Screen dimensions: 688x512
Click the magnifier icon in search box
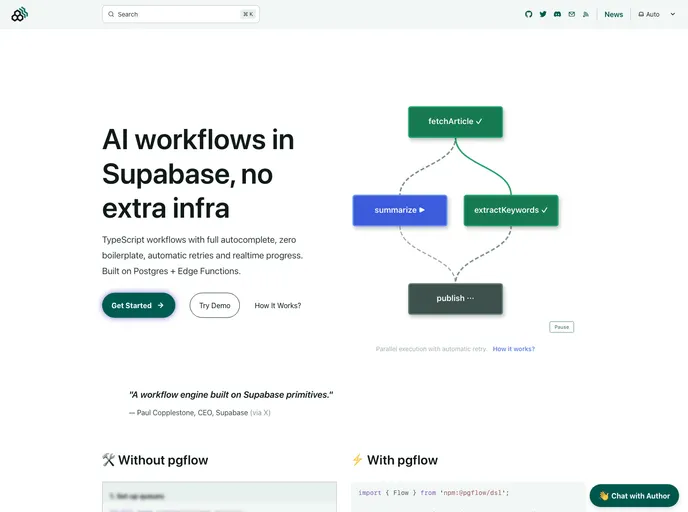point(111,14)
